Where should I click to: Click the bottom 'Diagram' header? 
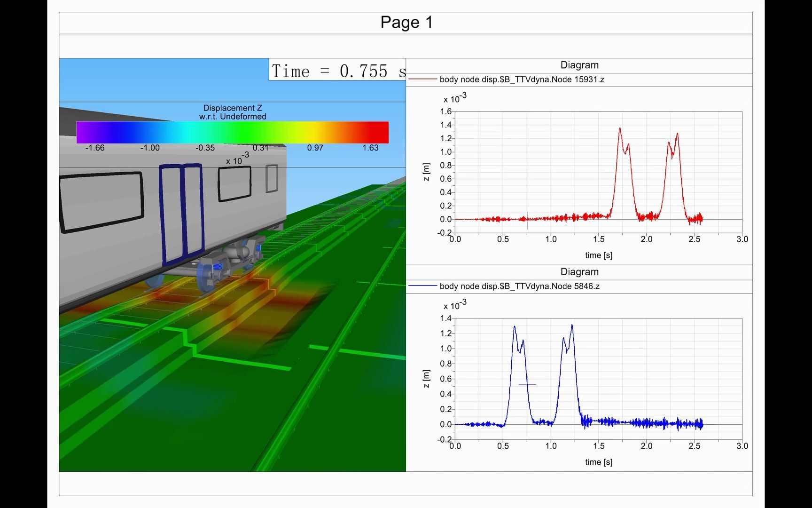click(x=579, y=272)
